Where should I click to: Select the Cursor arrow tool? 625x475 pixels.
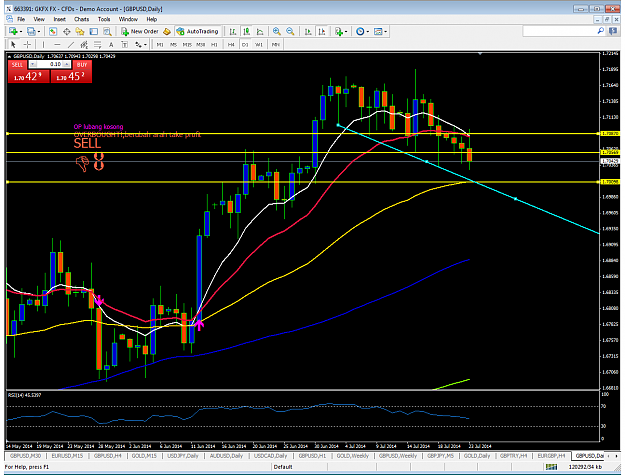click(13, 45)
